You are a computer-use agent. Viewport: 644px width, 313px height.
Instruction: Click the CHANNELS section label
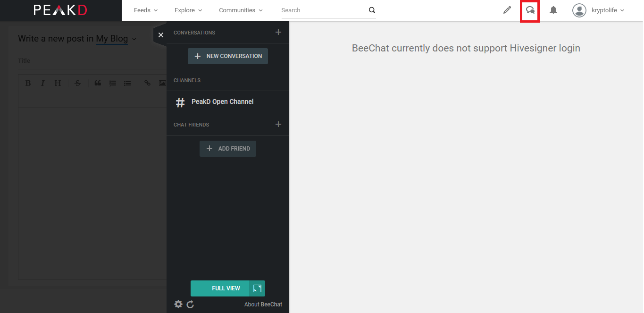(x=187, y=80)
